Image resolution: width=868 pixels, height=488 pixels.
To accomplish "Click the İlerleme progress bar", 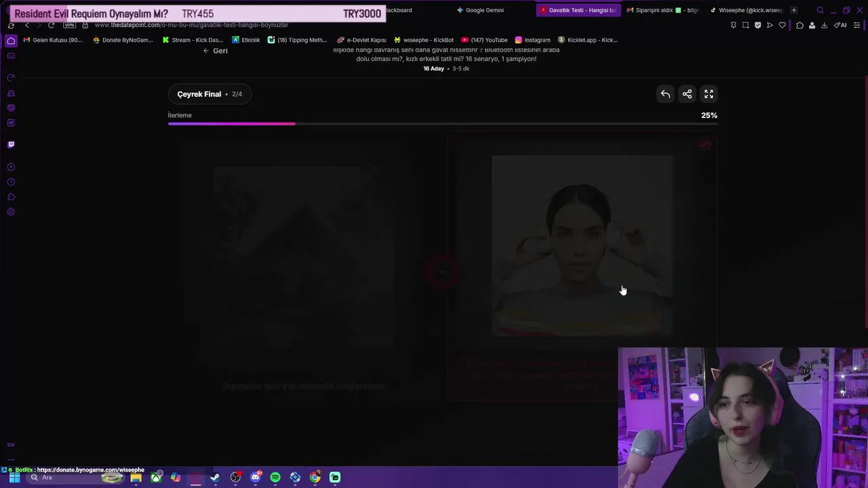I will 442,123.
